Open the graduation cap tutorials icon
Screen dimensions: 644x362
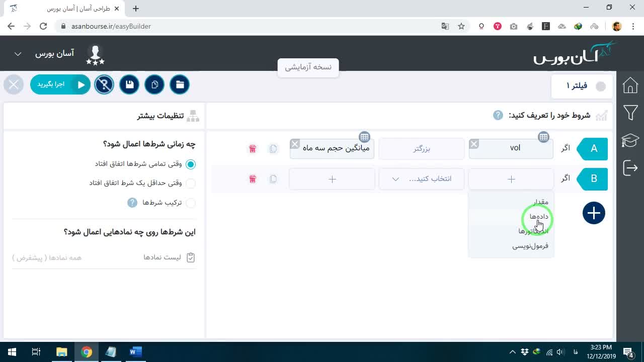click(630, 140)
